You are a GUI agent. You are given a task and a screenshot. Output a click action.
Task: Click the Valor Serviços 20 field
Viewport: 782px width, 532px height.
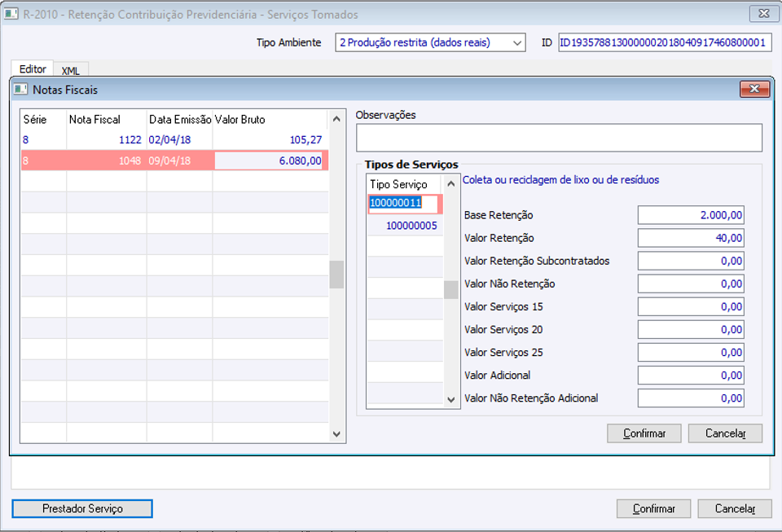point(691,330)
